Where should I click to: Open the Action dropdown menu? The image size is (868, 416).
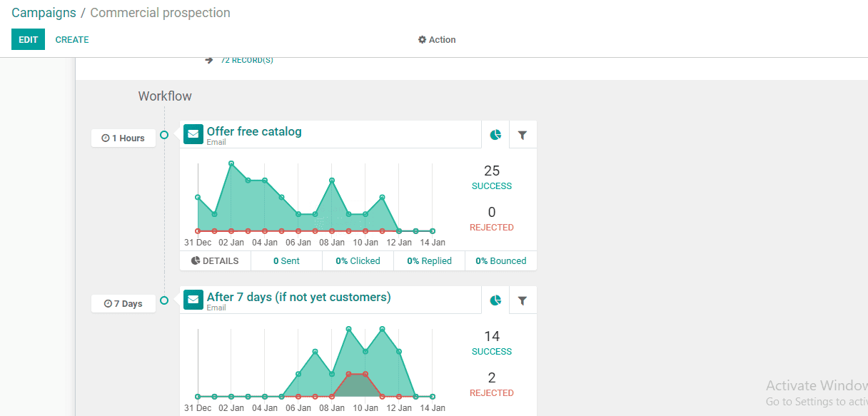point(437,39)
